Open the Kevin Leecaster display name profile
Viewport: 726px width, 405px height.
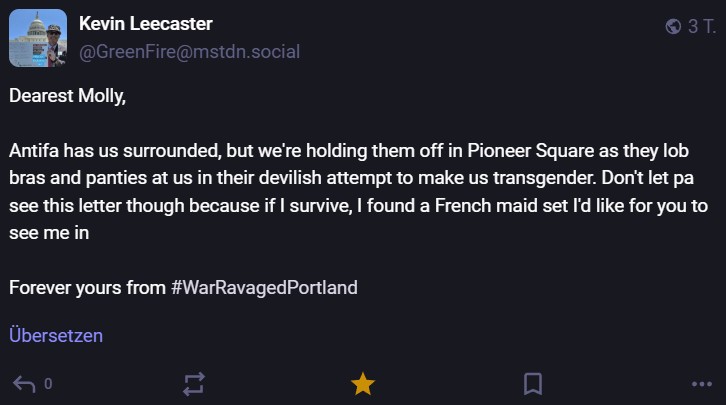coord(145,24)
